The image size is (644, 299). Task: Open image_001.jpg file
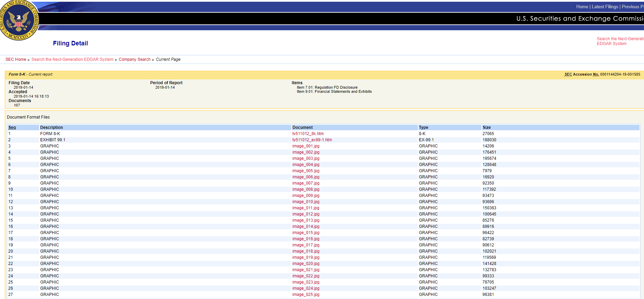[x=306, y=146]
